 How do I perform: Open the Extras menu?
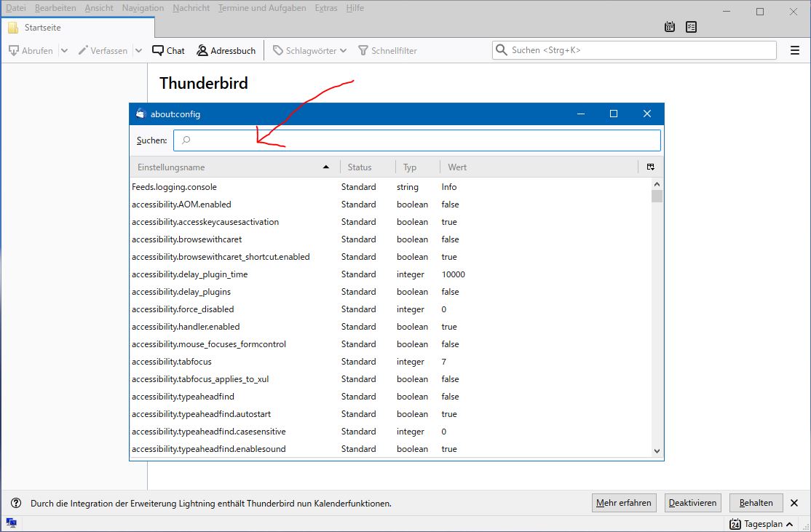point(326,8)
